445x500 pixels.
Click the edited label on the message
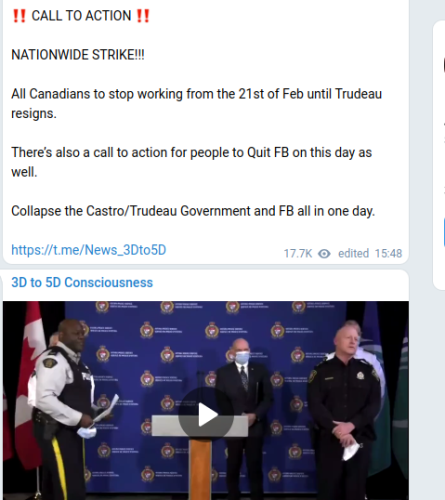tap(353, 254)
